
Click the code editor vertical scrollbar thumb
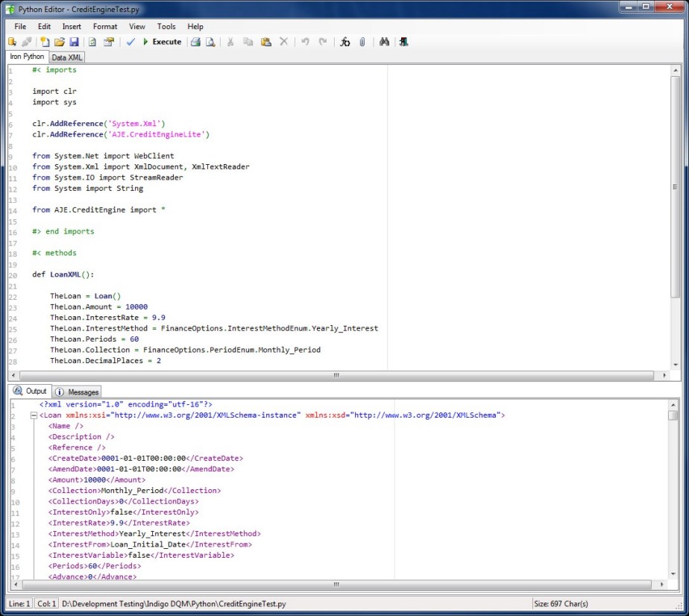pos(676,186)
